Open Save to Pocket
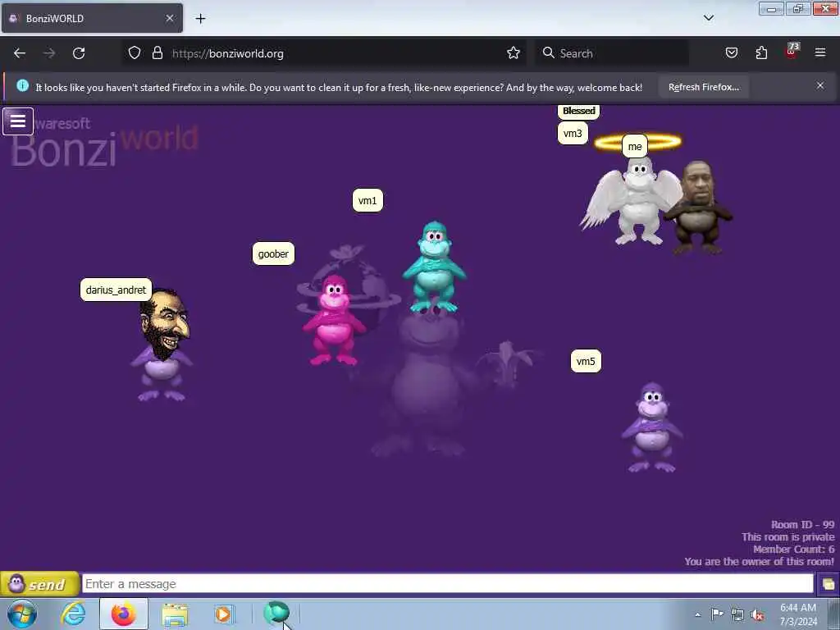 pos(731,53)
